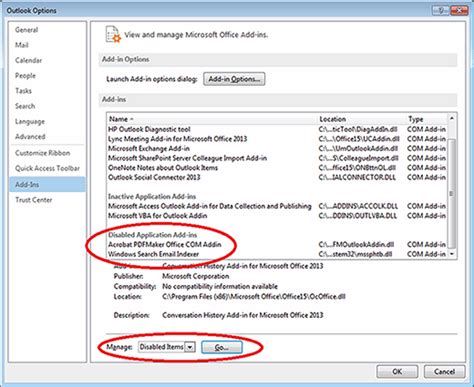Click the add-in list scrollbar thumb
474x387 pixels.
452,194
